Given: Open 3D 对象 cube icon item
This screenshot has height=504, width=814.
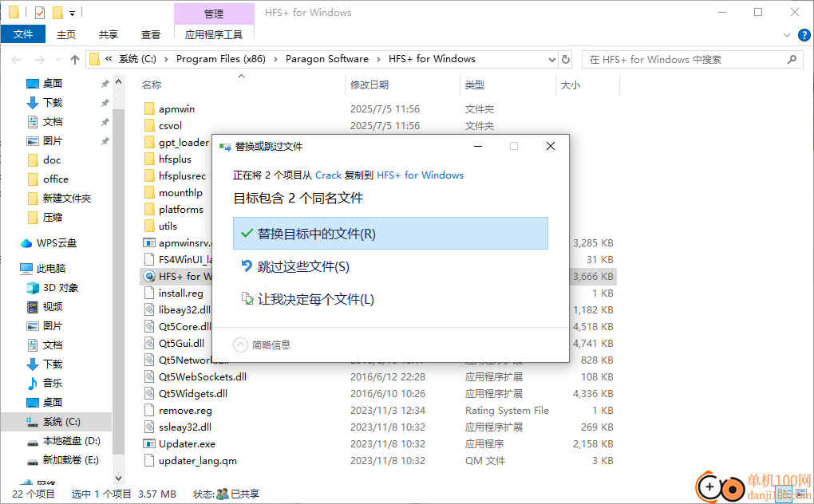Looking at the screenshot, I should click(33, 288).
